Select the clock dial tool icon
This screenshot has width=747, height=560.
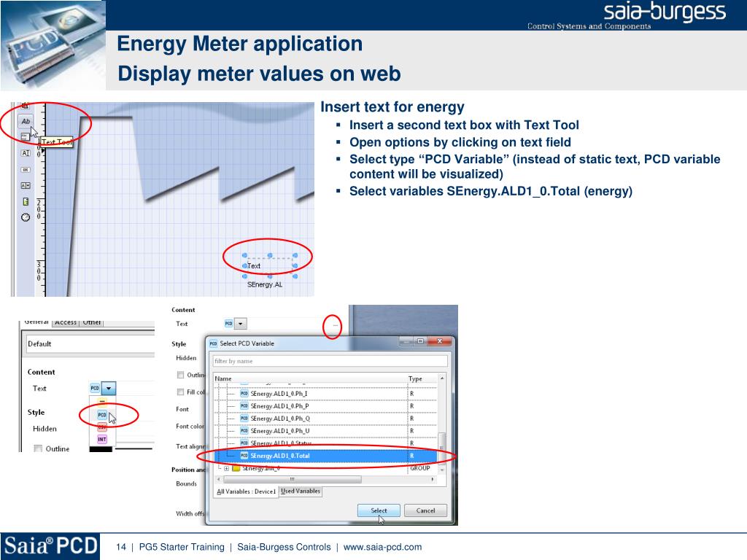[x=26, y=217]
